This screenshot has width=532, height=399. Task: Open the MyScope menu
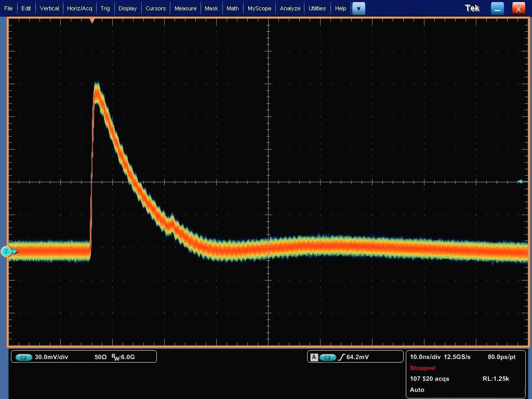coord(260,8)
